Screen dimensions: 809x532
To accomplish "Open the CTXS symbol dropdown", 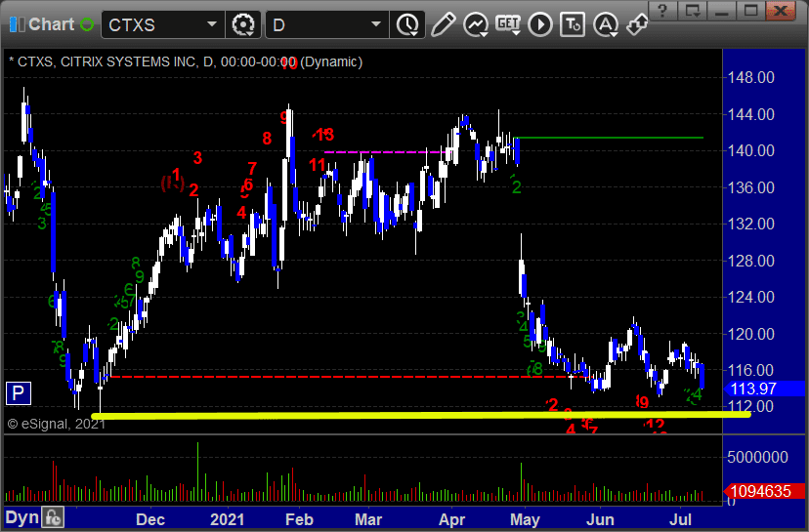I will (212, 24).
